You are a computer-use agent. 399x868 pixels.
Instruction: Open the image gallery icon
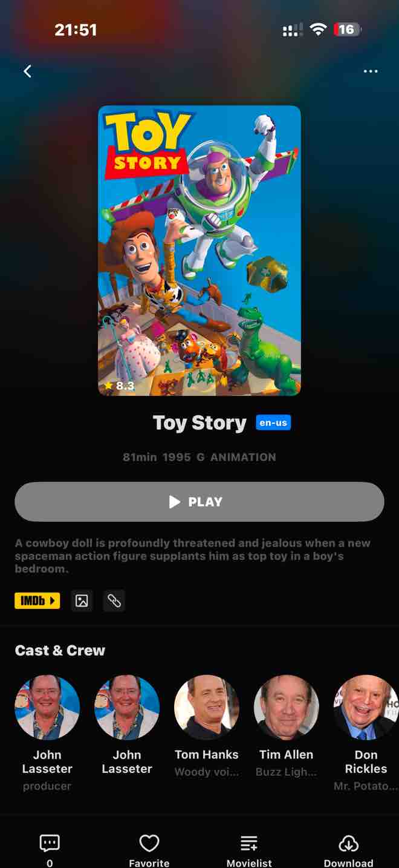(82, 600)
